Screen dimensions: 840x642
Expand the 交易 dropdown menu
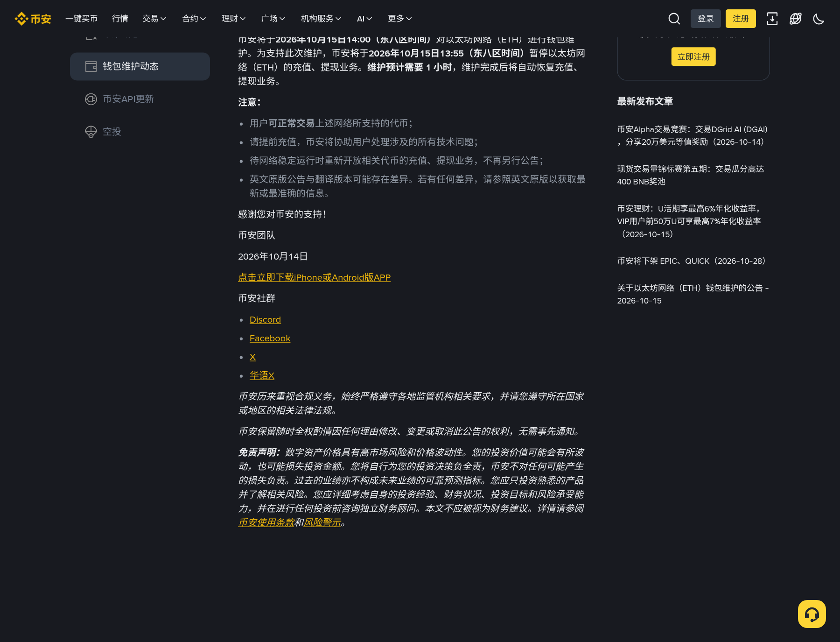tap(154, 19)
